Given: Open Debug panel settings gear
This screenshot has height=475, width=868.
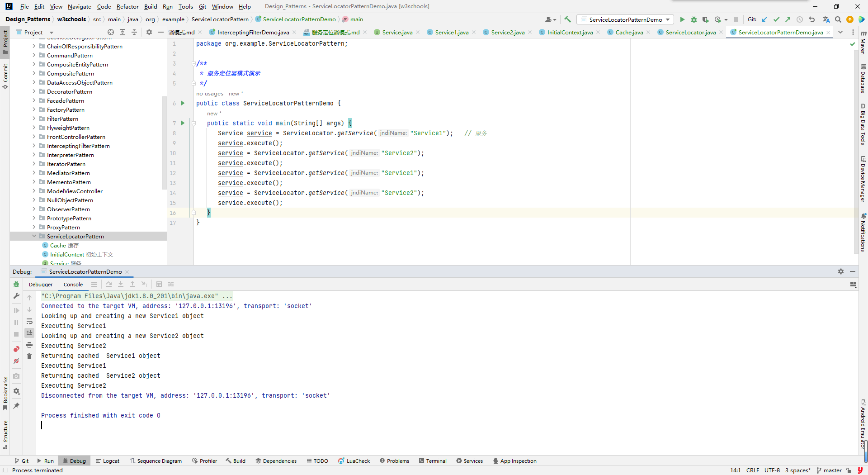Looking at the screenshot, I should pyautogui.click(x=841, y=271).
